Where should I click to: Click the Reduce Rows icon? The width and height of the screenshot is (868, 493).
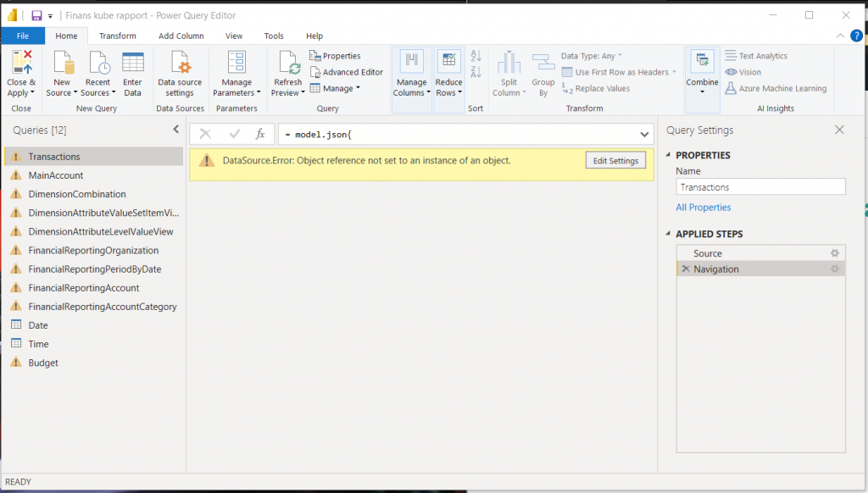(x=449, y=61)
